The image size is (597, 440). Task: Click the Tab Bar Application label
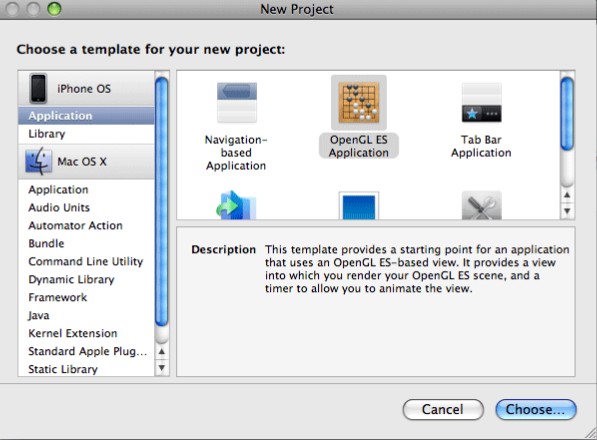click(x=481, y=146)
